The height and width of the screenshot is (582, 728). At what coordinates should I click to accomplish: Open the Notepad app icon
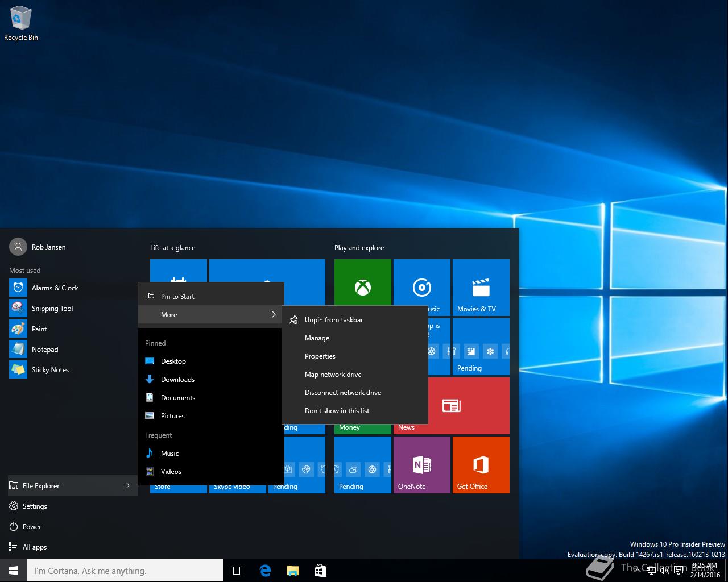coord(18,349)
